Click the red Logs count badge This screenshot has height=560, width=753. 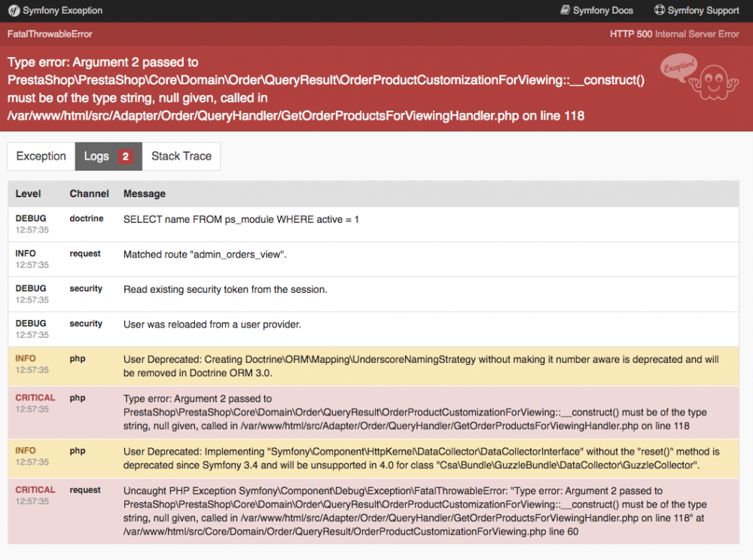click(x=125, y=157)
